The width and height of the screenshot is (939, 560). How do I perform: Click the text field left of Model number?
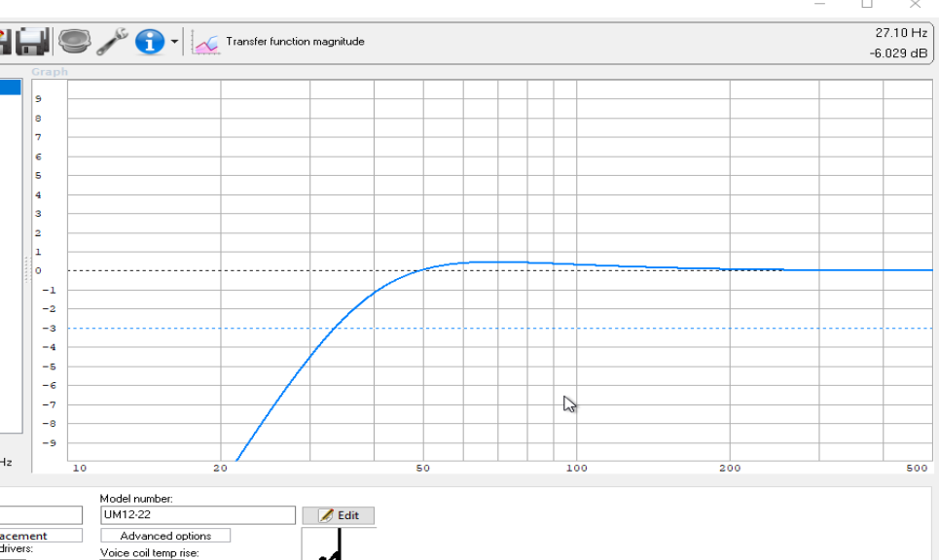click(41, 515)
